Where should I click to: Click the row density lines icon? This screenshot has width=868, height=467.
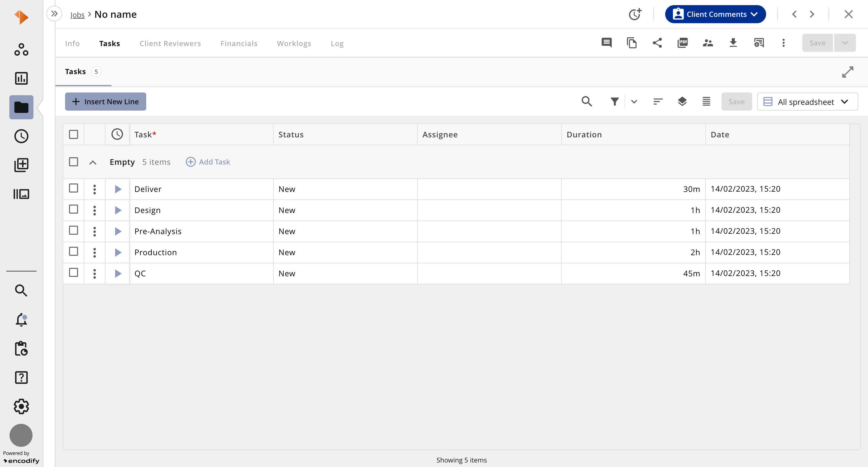click(x=706, y=102)
